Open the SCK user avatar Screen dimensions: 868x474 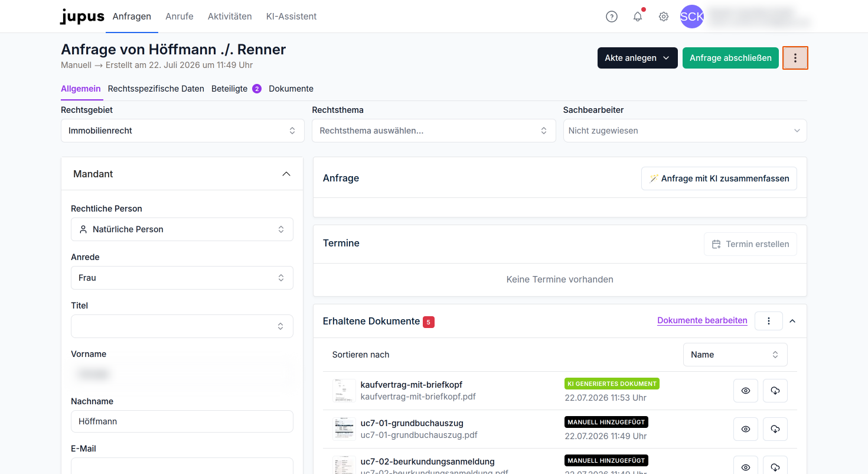click(x=692, y=17)
